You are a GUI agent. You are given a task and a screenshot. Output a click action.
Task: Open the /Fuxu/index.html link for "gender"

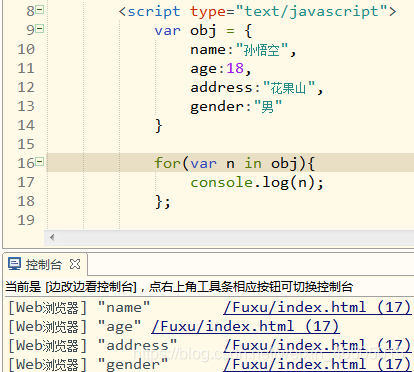[x=317, y=364]
